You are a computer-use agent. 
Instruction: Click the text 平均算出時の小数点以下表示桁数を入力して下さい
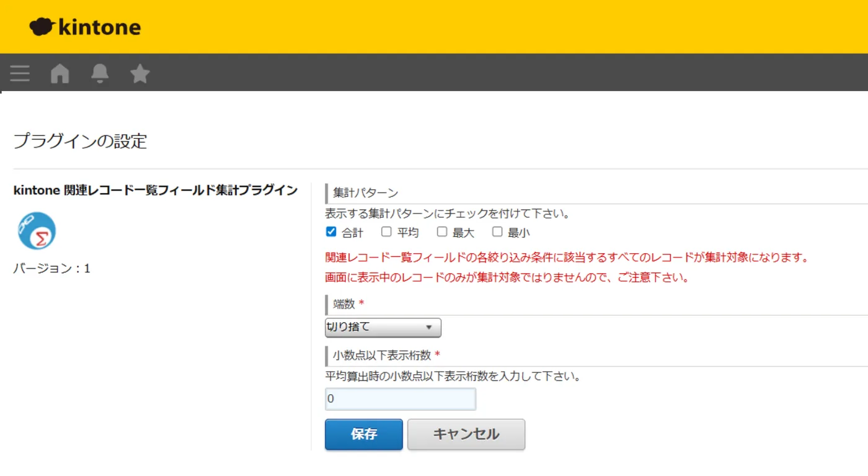tap(453, 376)
